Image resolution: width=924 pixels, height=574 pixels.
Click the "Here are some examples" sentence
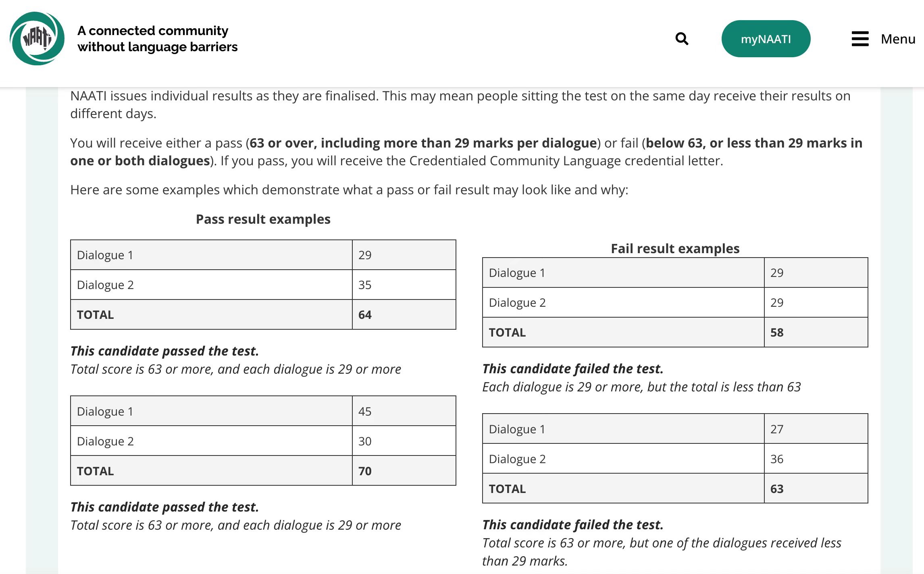pyautogui.click(x=349, y=190)
